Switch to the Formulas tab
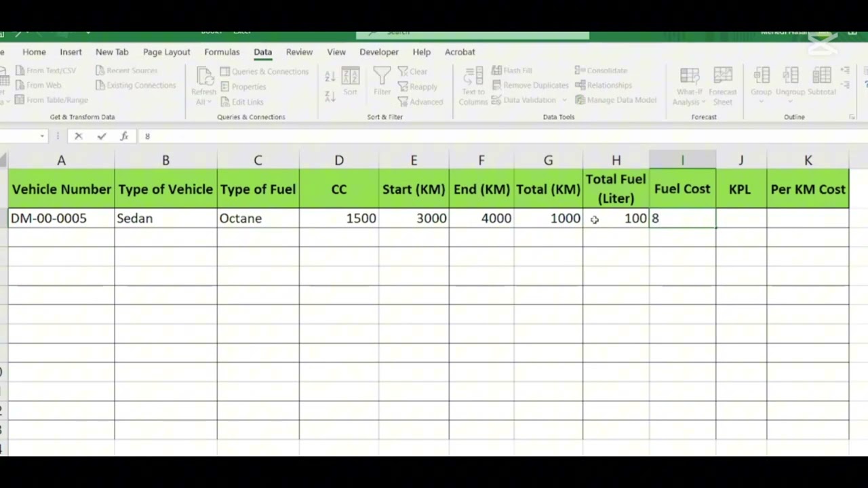Screen dimensions: 868x488 click(222, 52)
